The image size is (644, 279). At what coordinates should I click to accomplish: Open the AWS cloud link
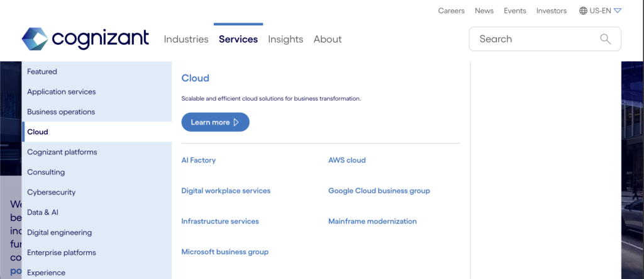pos(347,160)
